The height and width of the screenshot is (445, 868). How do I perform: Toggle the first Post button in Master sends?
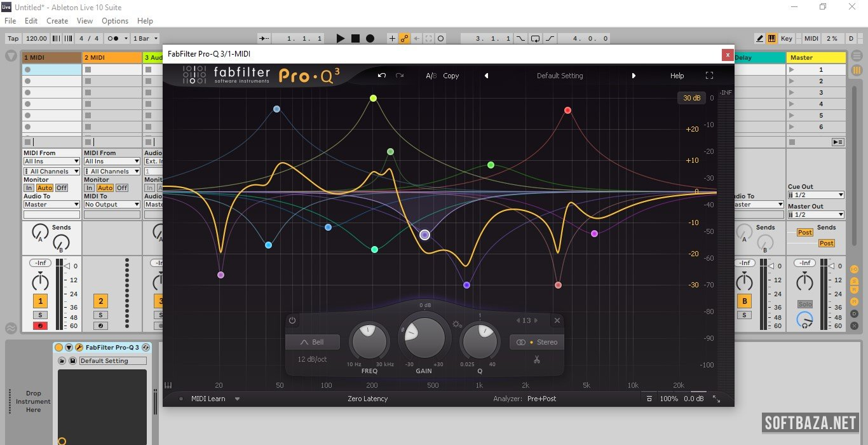[x=805, y=233]
